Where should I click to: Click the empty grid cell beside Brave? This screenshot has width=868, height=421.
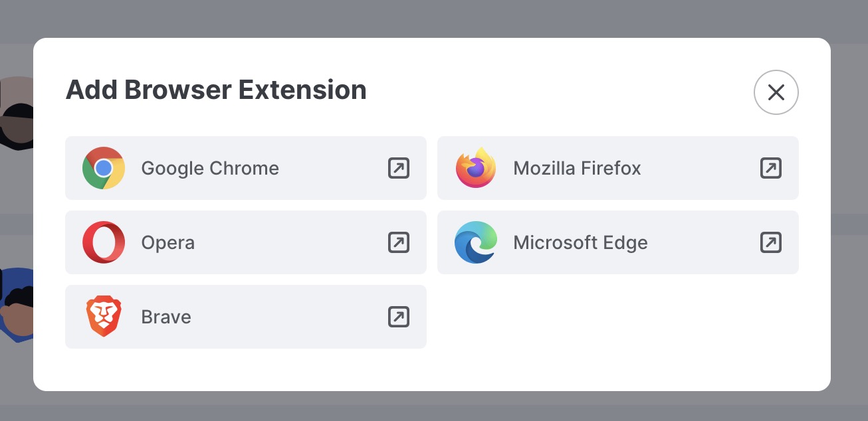coord(618,317)
